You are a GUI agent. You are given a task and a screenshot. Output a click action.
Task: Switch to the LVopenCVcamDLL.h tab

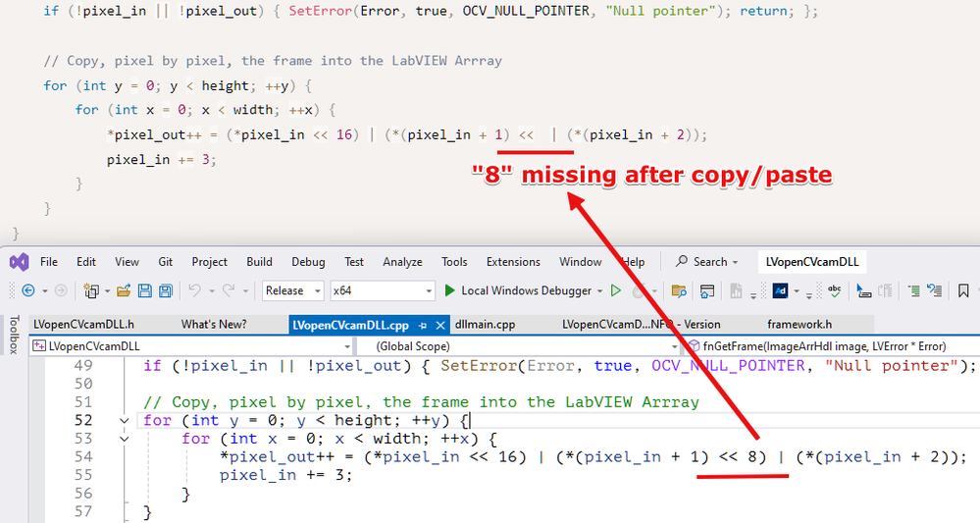83,324
